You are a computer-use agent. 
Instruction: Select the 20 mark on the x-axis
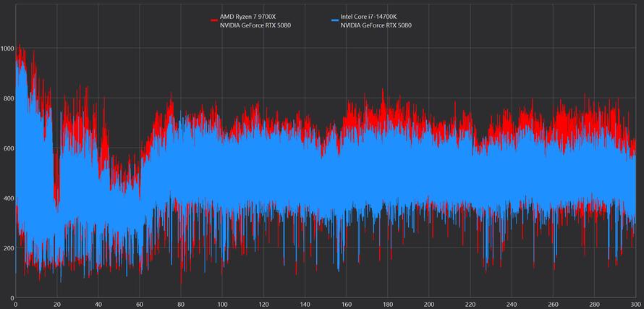(57, 304)
